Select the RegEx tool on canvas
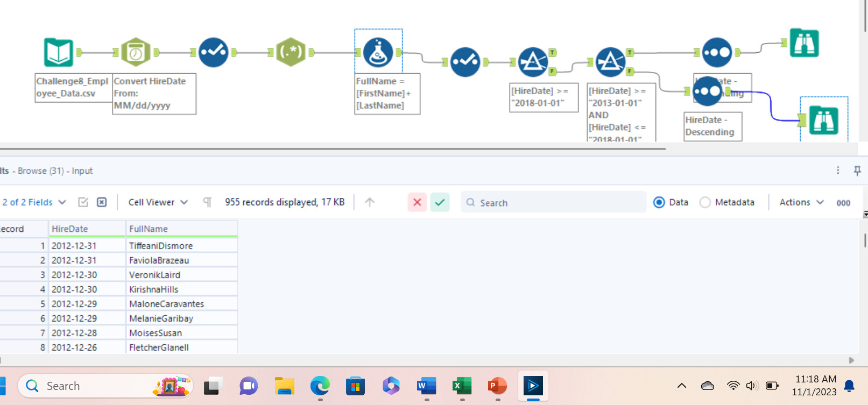Screen dimensions: 868x405 [291, 52]
